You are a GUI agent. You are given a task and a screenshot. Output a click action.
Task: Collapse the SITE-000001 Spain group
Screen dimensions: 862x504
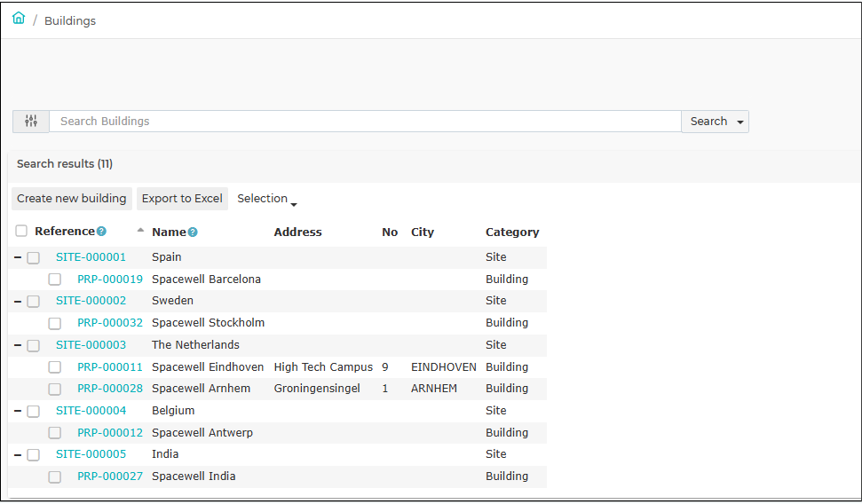tap(18, 257)
